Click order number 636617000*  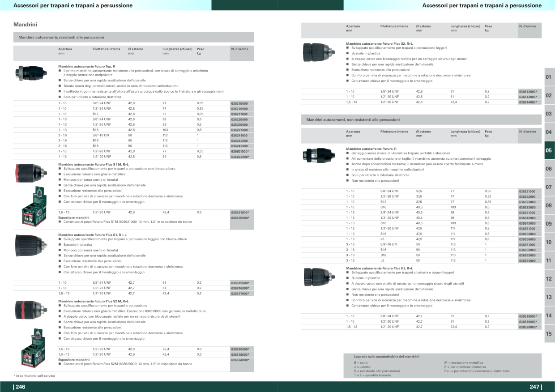240,294
